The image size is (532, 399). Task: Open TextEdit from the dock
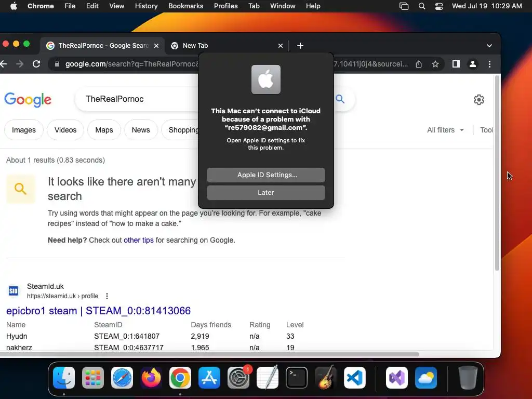click(268, 378)
